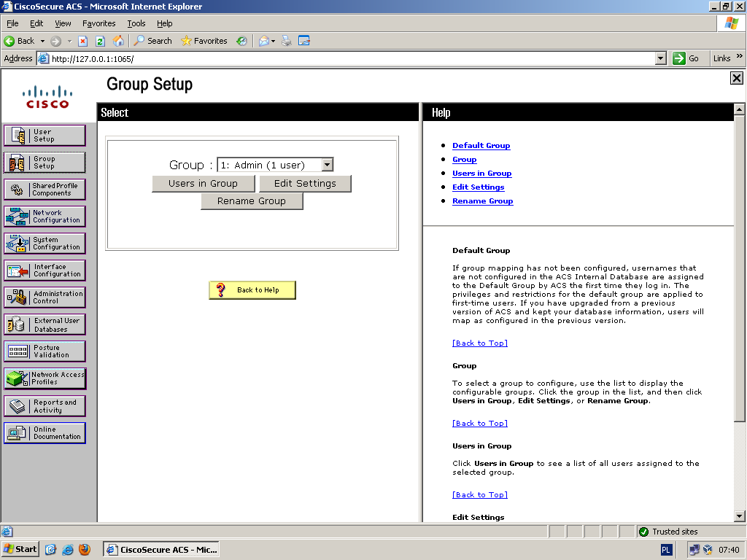Click the Mail toolbar icon
The image size is (747, 560).
[264, 41]
